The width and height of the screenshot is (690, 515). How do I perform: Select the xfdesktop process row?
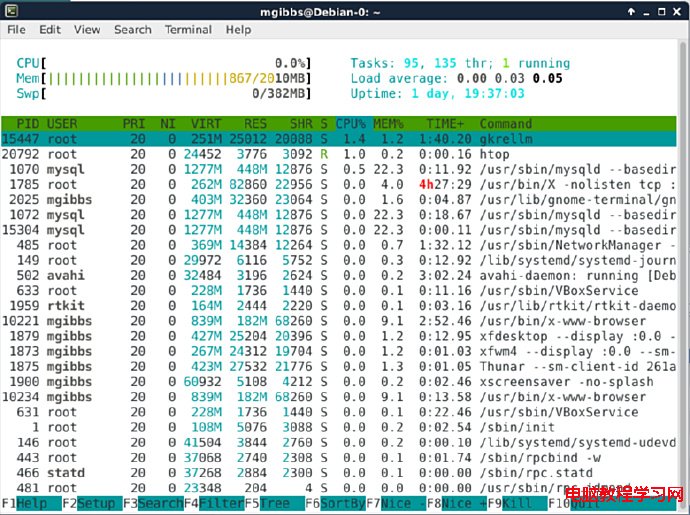[339, 336]
